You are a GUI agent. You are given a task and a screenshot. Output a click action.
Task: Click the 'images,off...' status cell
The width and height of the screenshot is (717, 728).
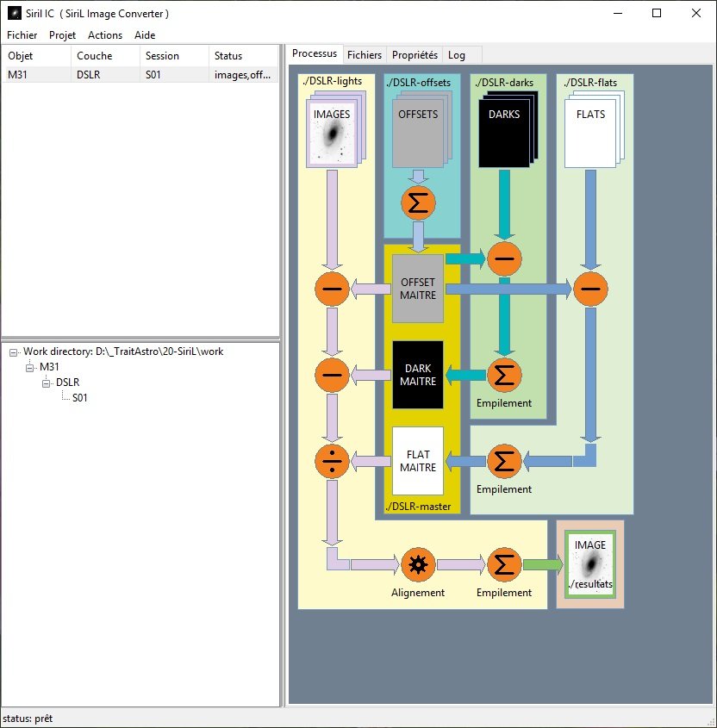pos(243,74)
